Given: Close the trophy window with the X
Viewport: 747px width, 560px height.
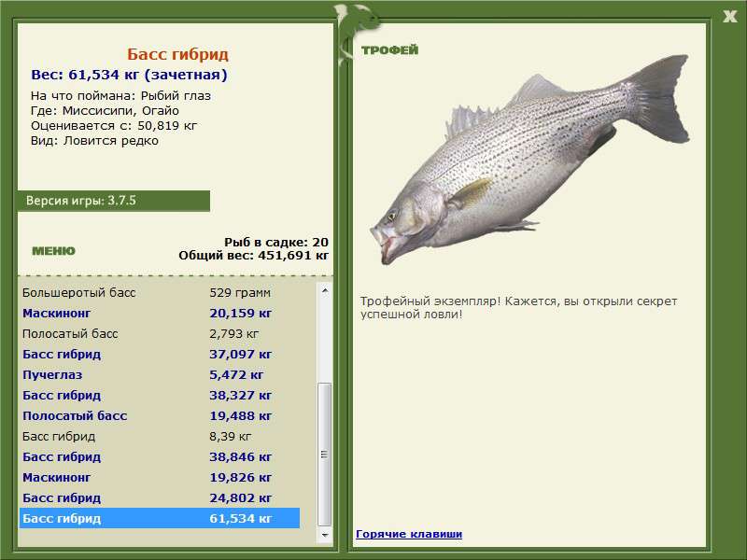Looking at the screenshot, I should [x=729, y=15].
